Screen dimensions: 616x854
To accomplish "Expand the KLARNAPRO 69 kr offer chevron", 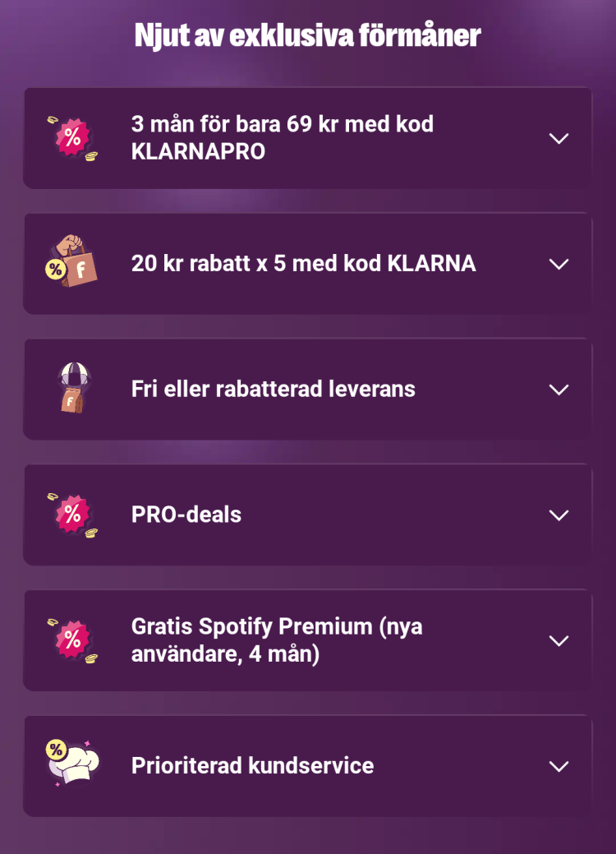I will (559, 138).
